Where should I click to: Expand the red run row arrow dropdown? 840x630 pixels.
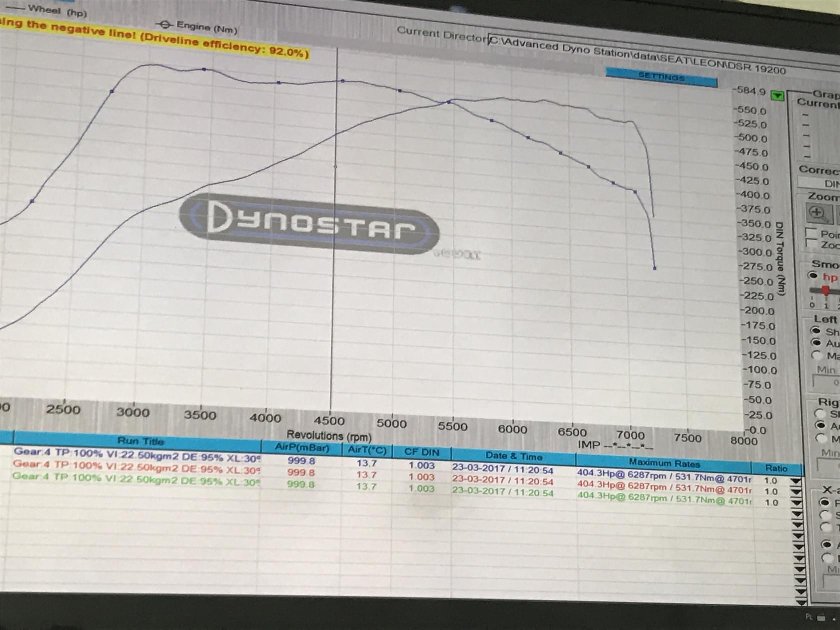pos(796,492)
